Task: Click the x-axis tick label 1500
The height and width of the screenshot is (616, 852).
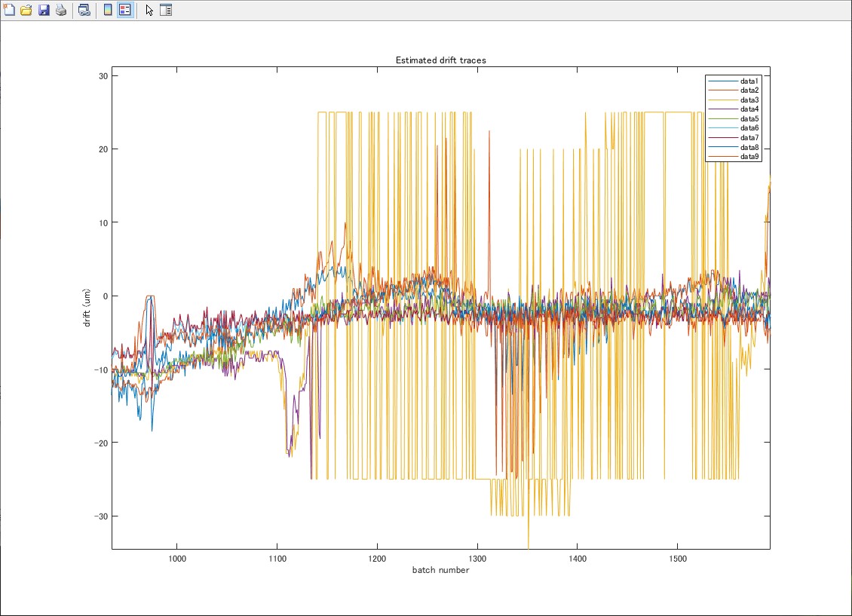Action: (678, 559)
